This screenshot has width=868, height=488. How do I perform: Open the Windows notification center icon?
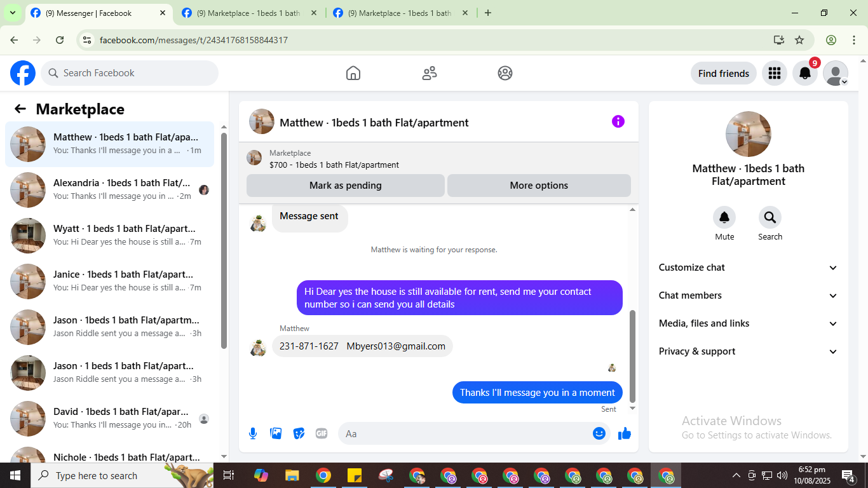pos(848,475)
